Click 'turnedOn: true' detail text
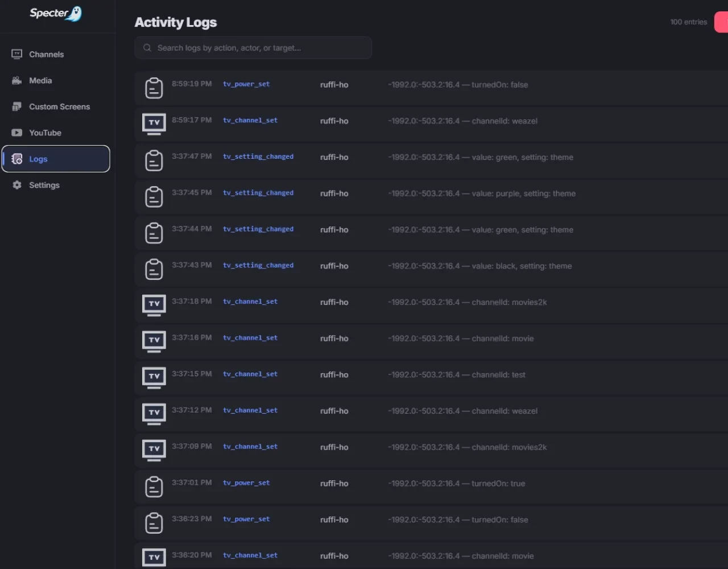The image size is (728, 569). (x=499, y=484)
